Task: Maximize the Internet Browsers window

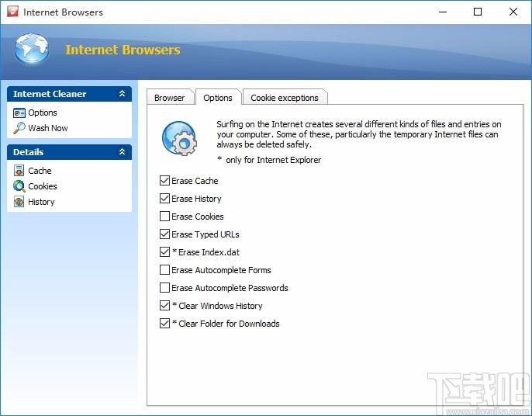Action: point(478,12)
